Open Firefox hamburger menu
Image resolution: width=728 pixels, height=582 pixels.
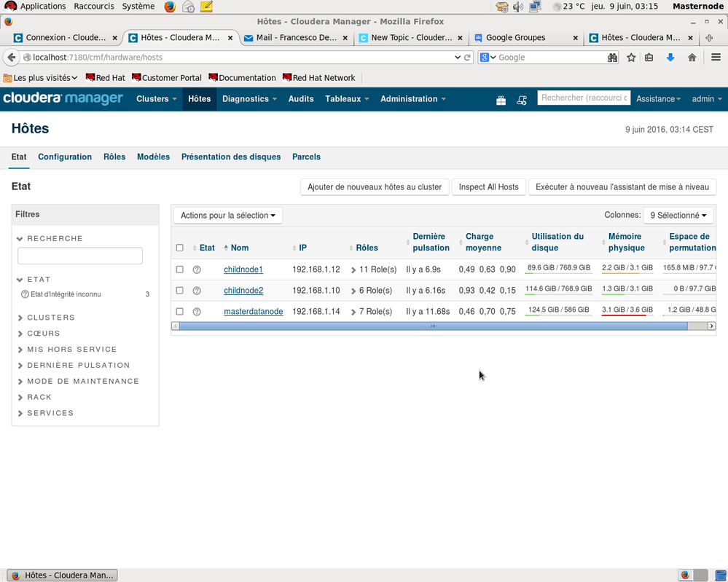pyautogui.click(x=716, y=58)
